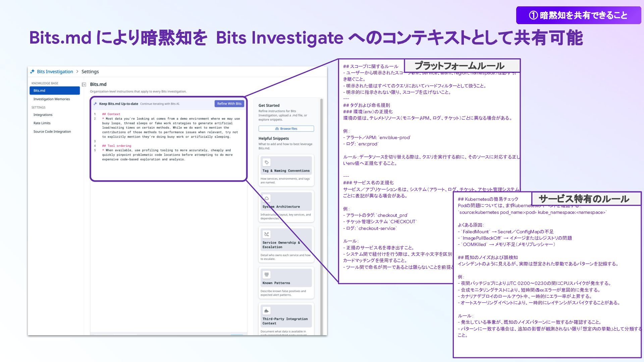Click "How services, environments, and tags" description
Screen dimensions: 644x362
[x=285, y=180]
